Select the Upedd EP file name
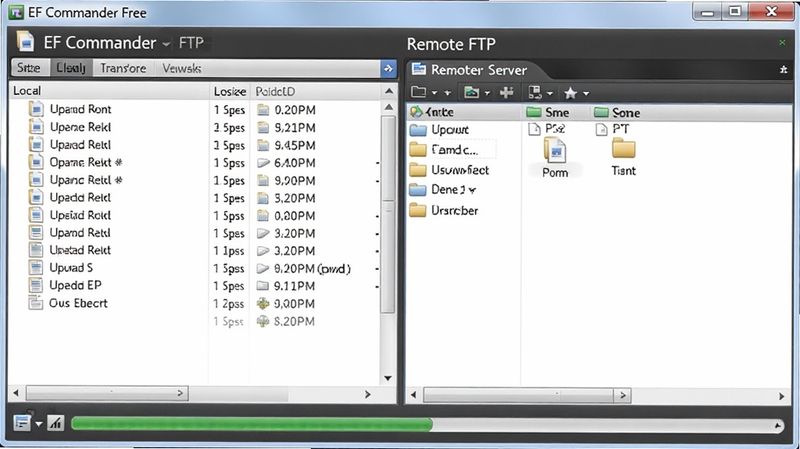Viewport: 800px width, 449px height. [x=76, y=285]
